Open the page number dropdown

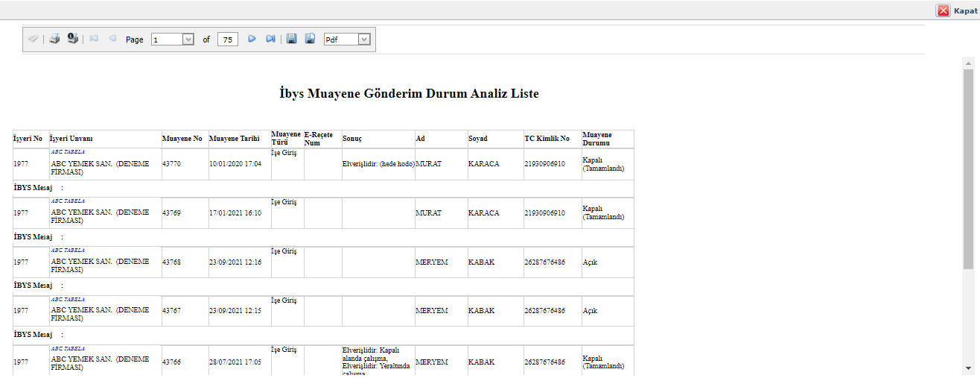pos(188,40)
